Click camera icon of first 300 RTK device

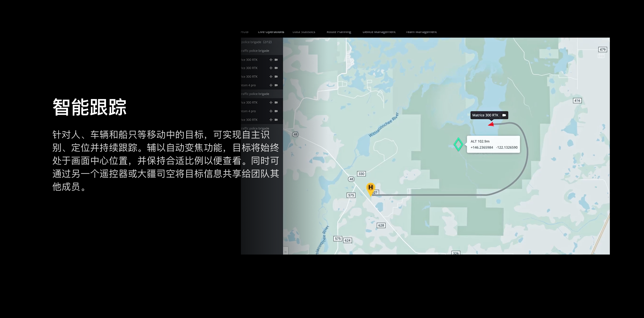tap(276, 60)
